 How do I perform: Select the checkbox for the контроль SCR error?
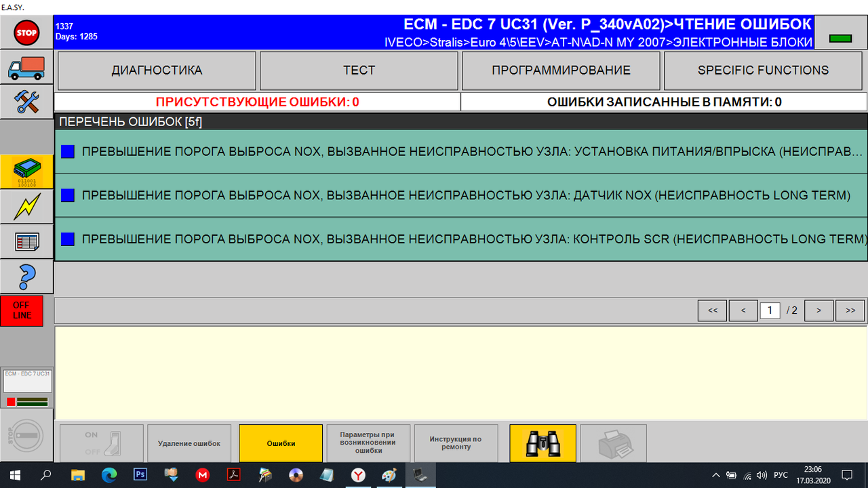(x=67, y=239)
